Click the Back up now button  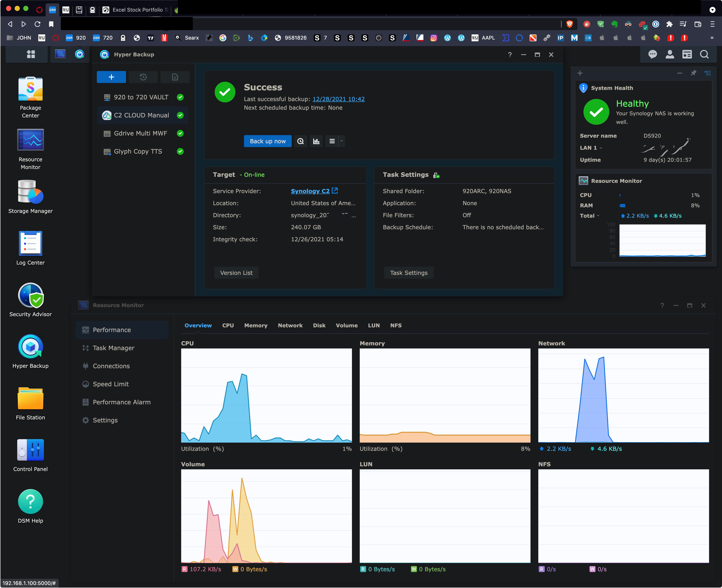[267, 141]
